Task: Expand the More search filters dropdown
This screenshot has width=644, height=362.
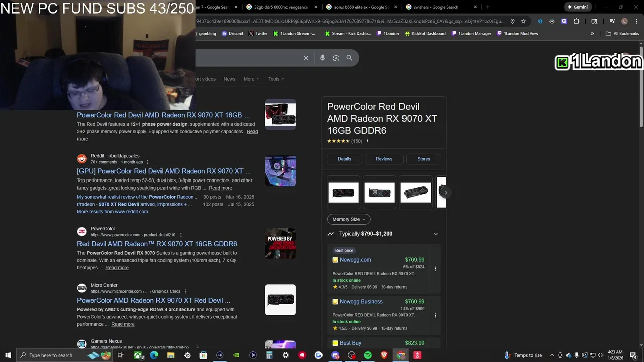Action: point(251,79)
